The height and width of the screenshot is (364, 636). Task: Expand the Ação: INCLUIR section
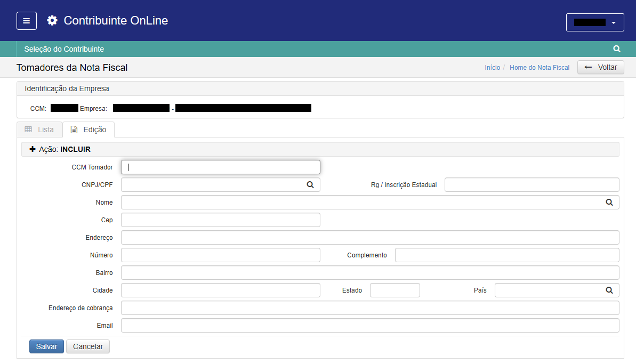coord(60,150)
